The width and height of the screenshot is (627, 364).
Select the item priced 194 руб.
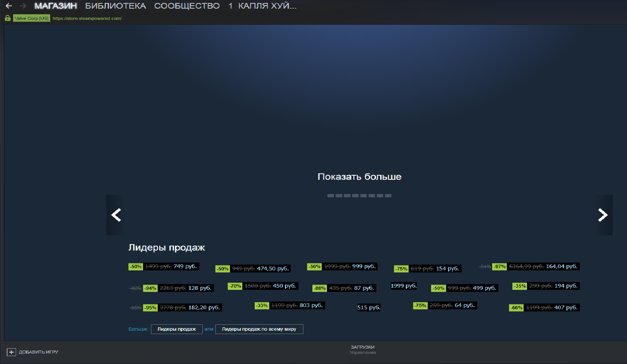546,286
